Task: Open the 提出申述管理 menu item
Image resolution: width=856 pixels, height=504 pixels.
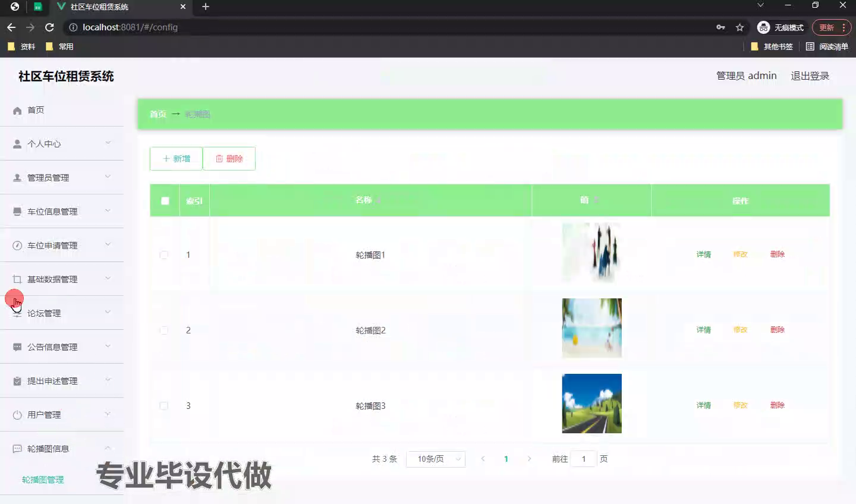Action: pyautogui.click(x=62, y=381)
